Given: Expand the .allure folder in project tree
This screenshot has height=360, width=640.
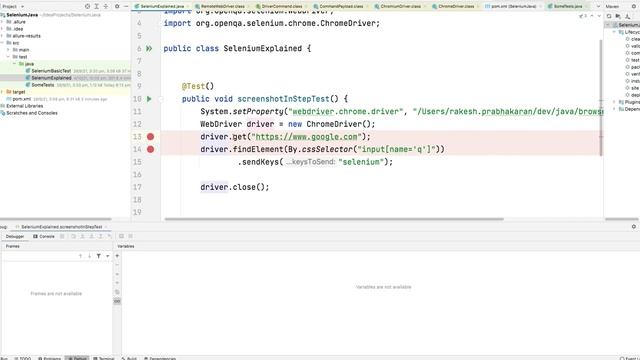Looking at the screenshot, I should (x=2, y=22).
